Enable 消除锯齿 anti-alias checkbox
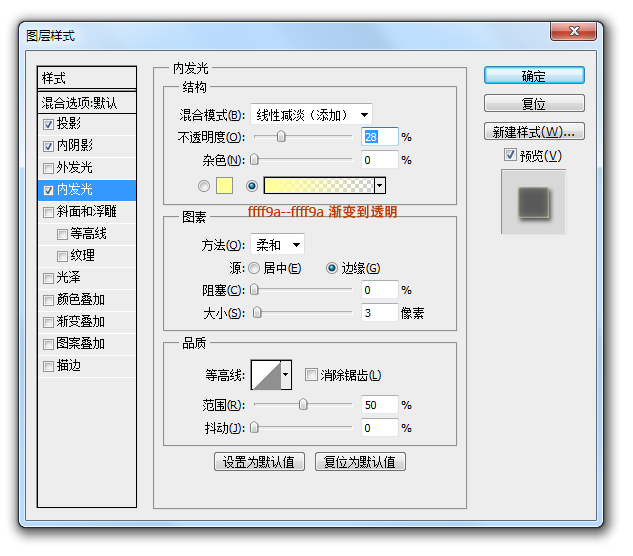The height and width of the screenshot is (556, 633). 310,375
